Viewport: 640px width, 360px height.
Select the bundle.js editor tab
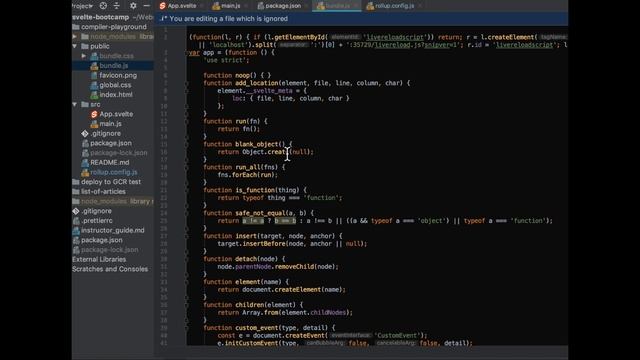[x=337, y=6]
